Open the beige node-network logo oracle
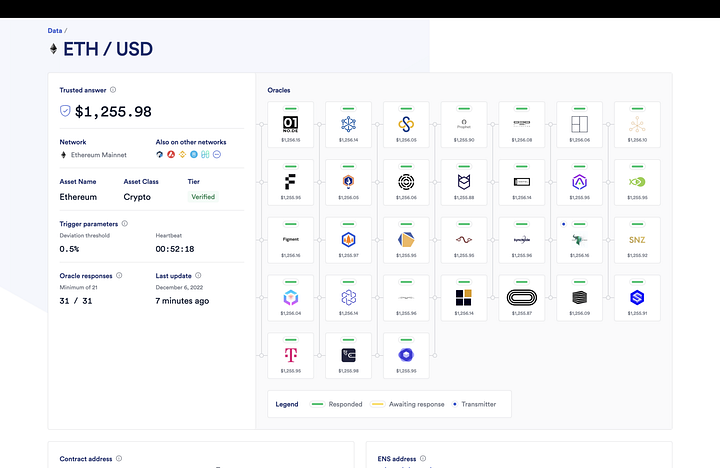This screenshot has width=720, height=468. pyautogui.click(x=637, y=124)
